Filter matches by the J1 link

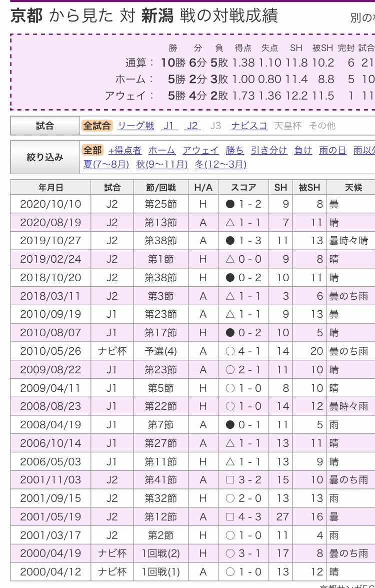169,126
